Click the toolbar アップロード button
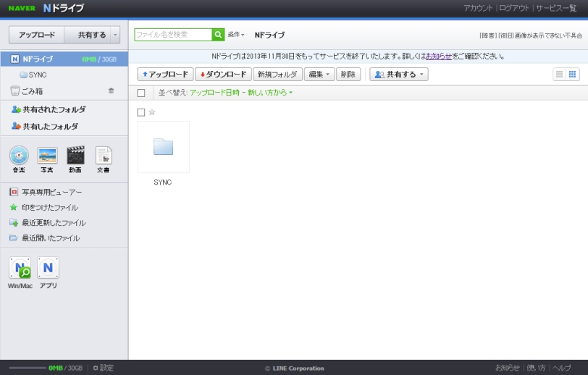The width and height of the screenshot is (588, 375). click(165, 75)
